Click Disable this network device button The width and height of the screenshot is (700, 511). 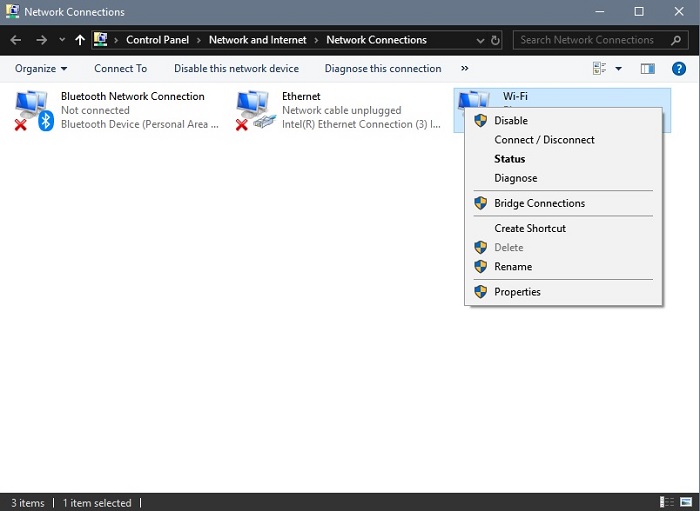236,68
